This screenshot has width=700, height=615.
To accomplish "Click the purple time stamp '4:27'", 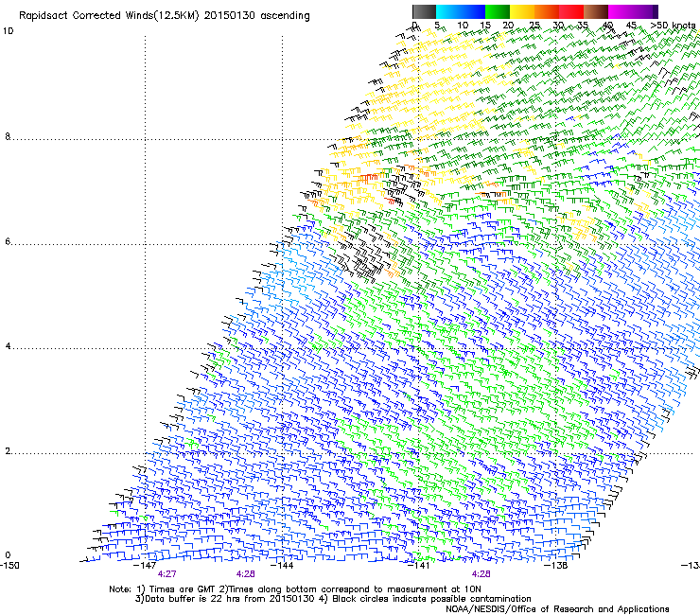I will (167, 574).
